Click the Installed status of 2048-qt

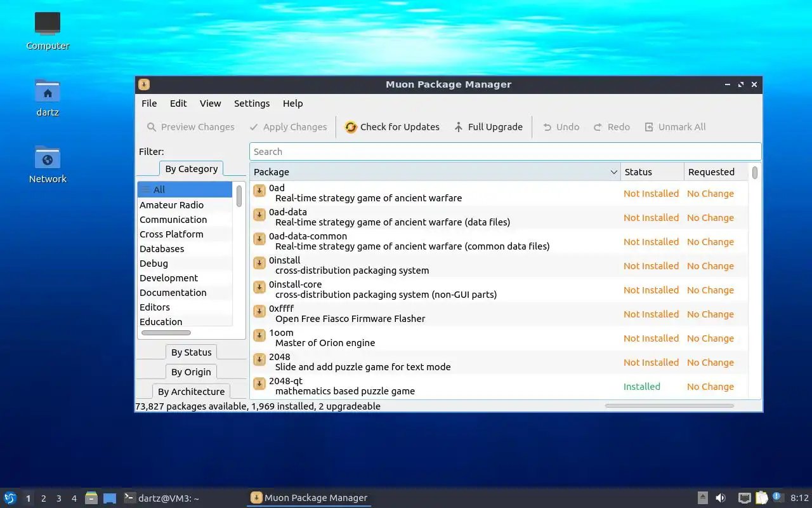pos(642,387)
